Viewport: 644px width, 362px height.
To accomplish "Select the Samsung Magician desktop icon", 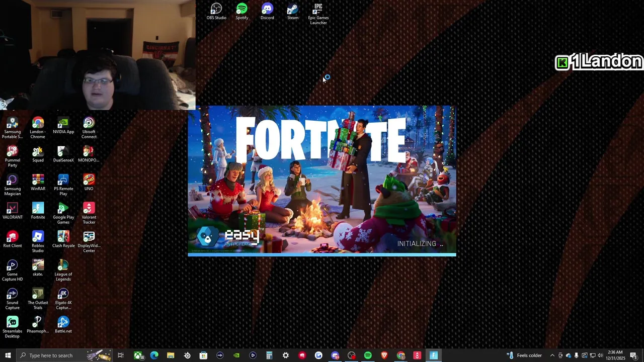I will (13, 186).
